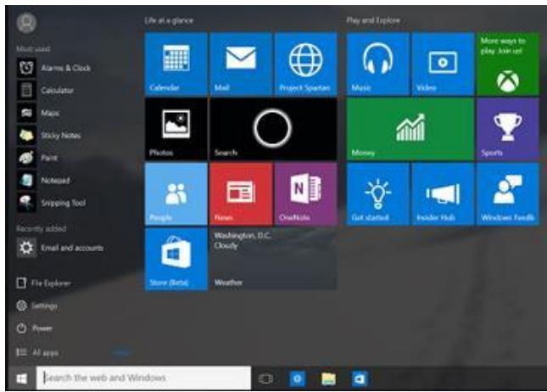This screenshot has width=547, height=392.
Task: Open File Explorer from the Start menu
Action: (x=43, y=283)
